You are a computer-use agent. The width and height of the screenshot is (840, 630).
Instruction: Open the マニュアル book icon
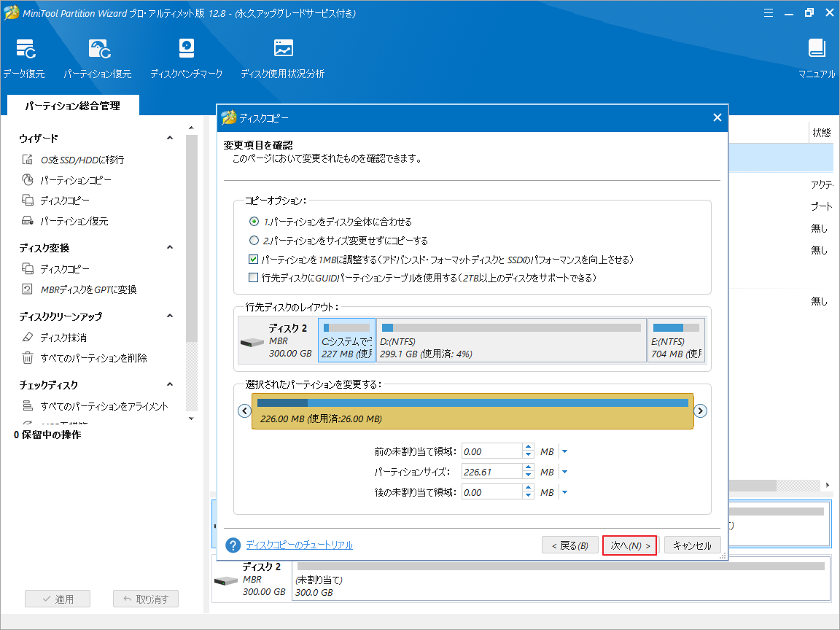(x=817, y=48)
